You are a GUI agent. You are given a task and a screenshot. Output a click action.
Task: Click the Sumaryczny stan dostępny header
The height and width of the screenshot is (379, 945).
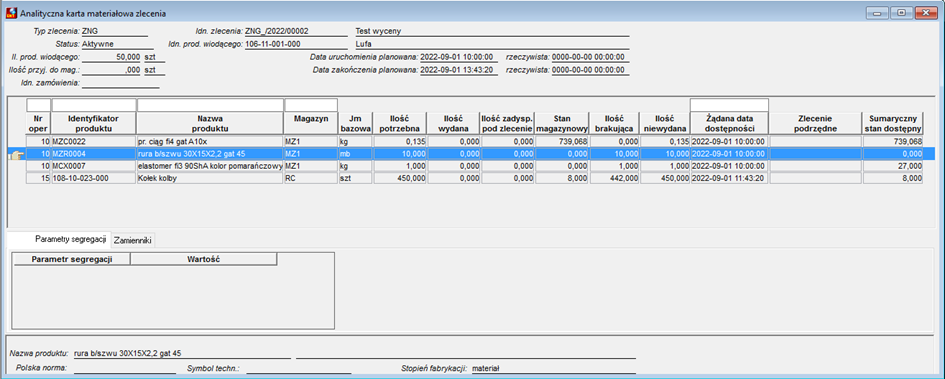click(893, 124)
